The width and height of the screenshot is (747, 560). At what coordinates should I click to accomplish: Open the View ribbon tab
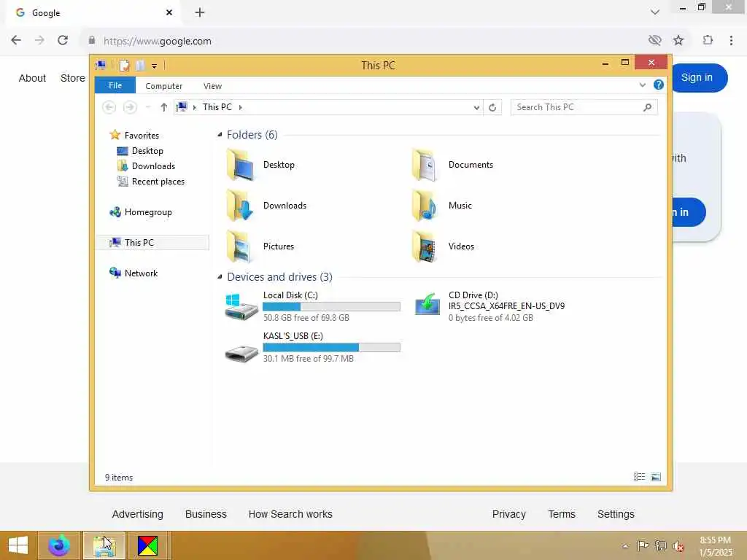(x=212, y=86)
